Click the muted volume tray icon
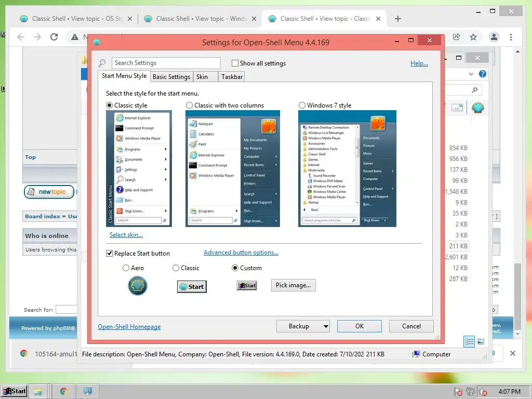Viewport: 532px width, 399px height. (483, 392)
